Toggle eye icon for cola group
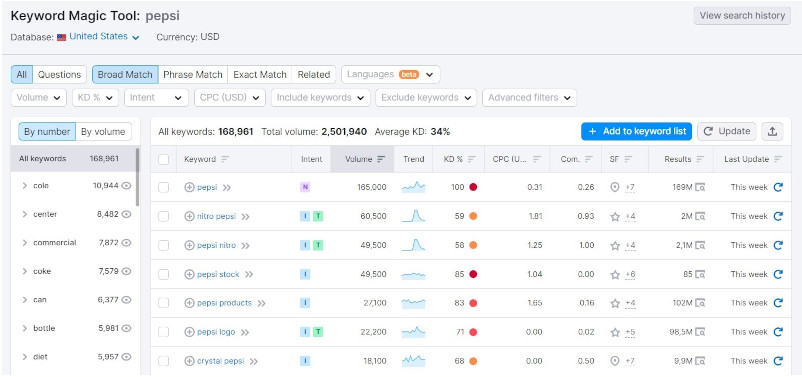The width and height of the screenshot is (802, 377). pos(126,186)
